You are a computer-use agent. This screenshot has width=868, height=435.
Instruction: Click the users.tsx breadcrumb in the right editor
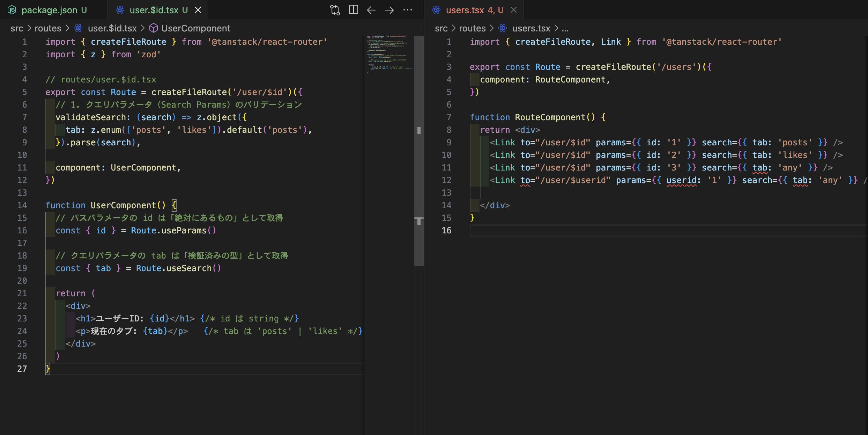tap(531, 28)
